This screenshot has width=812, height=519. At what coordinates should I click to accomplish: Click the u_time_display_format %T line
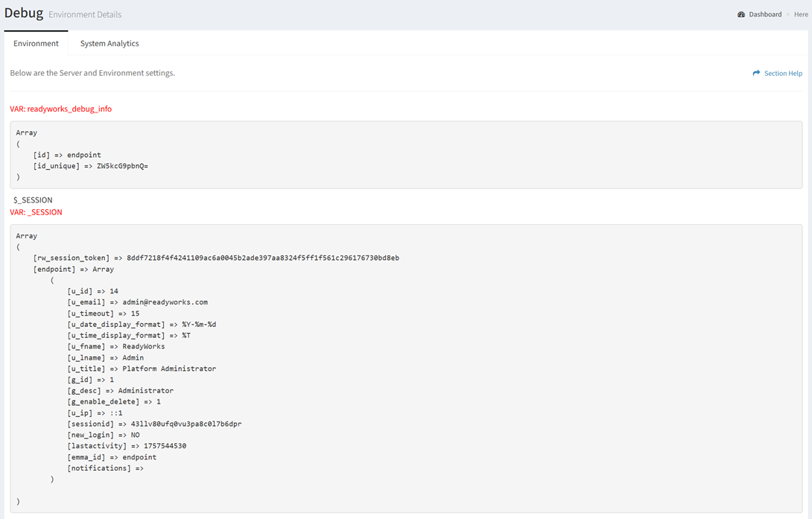(x=129, y=335)
